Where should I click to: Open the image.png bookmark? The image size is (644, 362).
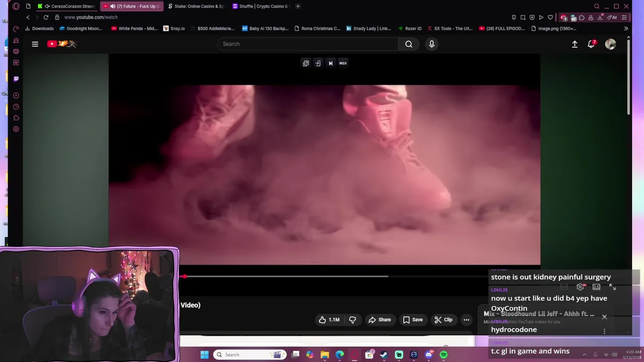554,29
